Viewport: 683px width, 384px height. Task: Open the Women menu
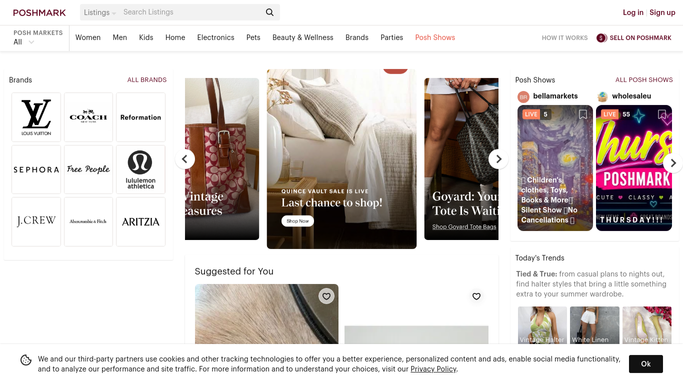click(88, 37)
